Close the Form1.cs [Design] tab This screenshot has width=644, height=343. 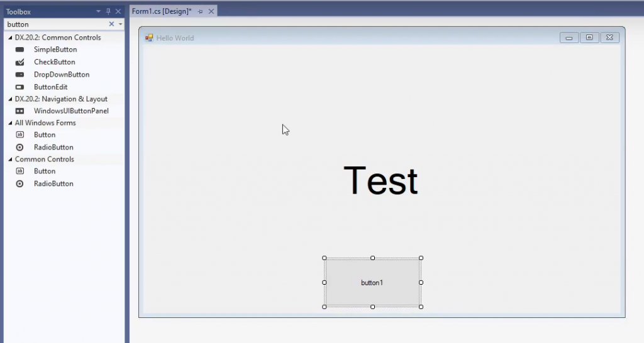click(211, 11)
